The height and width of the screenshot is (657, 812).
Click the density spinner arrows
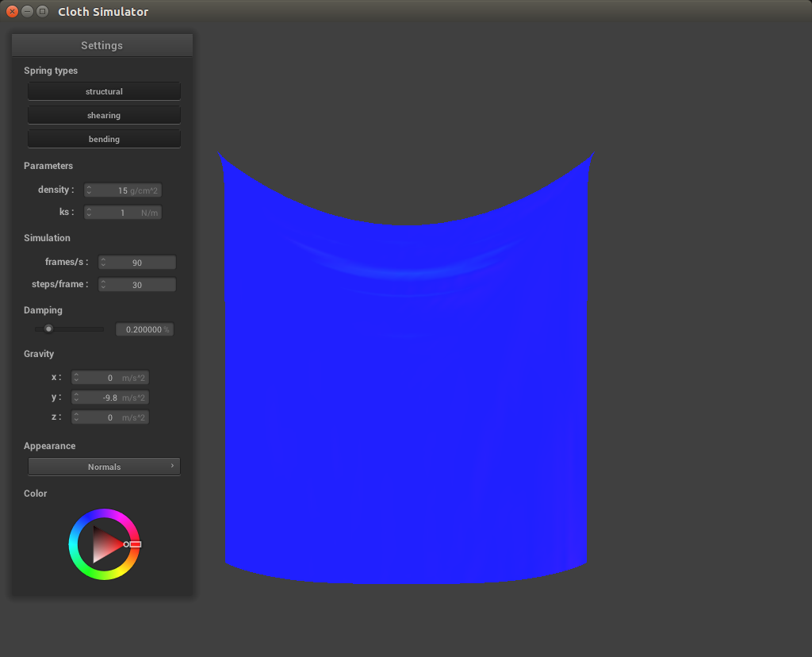pyautogui.click(x=89, y=190)
